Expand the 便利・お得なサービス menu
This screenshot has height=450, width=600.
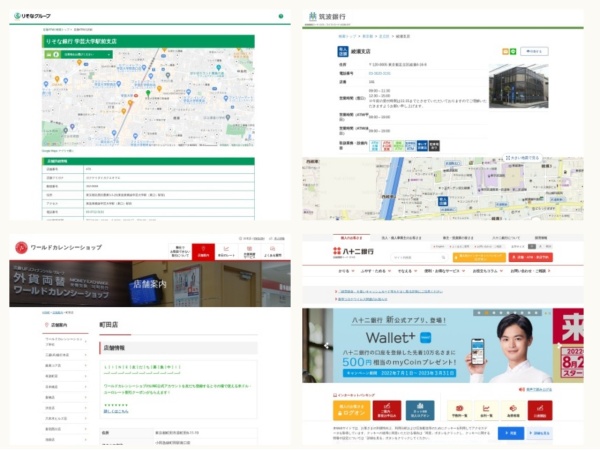(444, 271)
